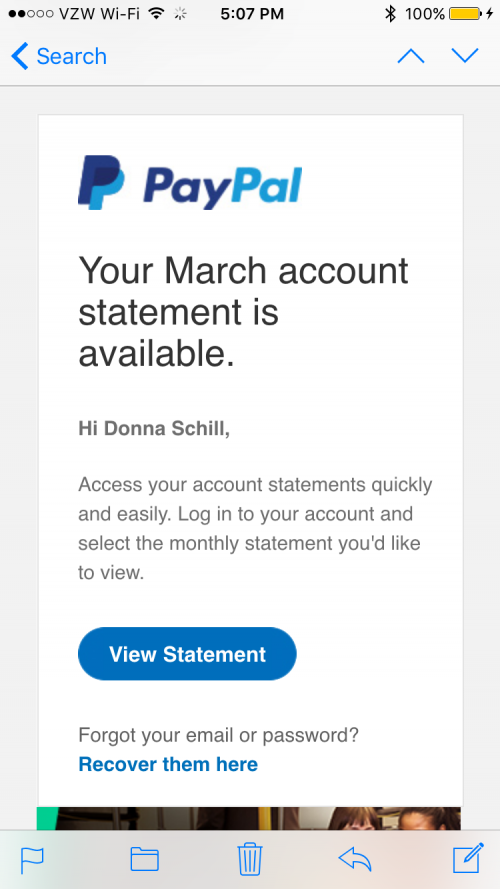Screen dimensions: 500x889
Task: Tap the back chevron beside Search
Action: pos(19,56)
